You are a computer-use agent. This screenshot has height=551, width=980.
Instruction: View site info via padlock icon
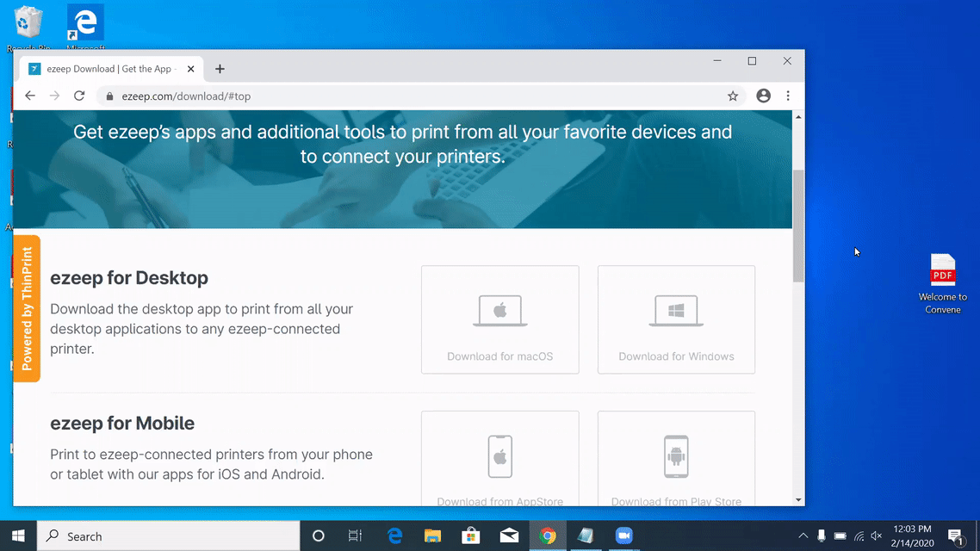click(109, 96)
